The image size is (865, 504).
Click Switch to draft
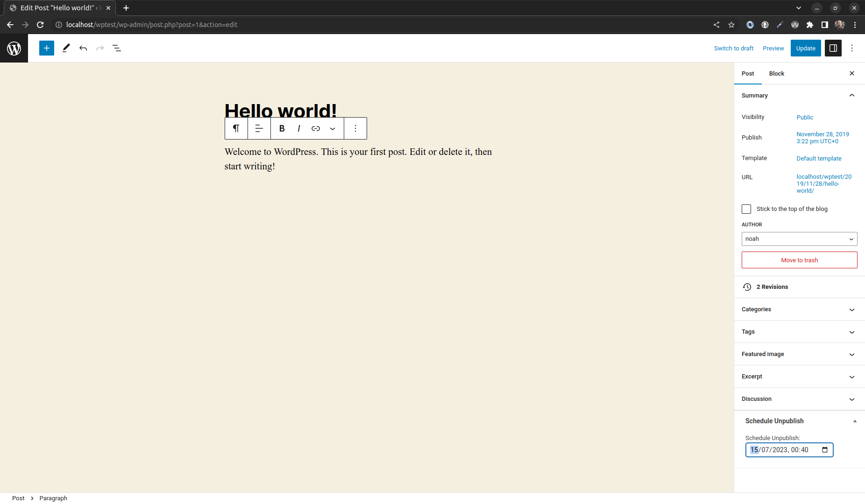(x=734, y=48)
